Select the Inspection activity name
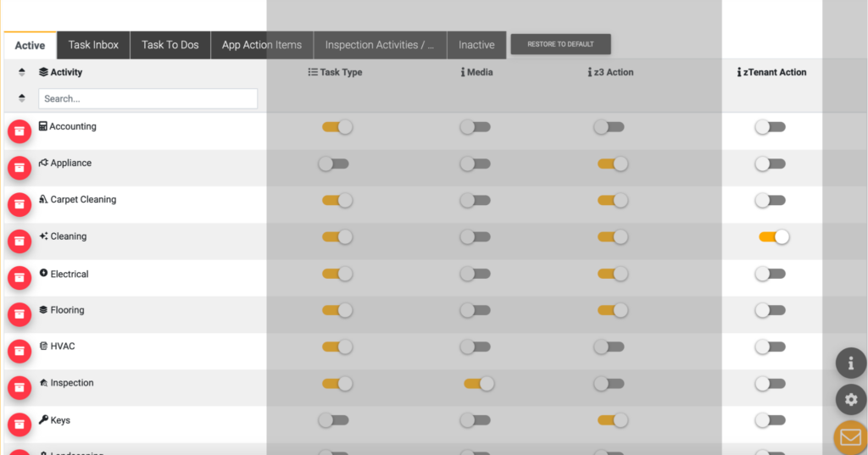This screenshot has height=455, width=868. tap(72, 382)
